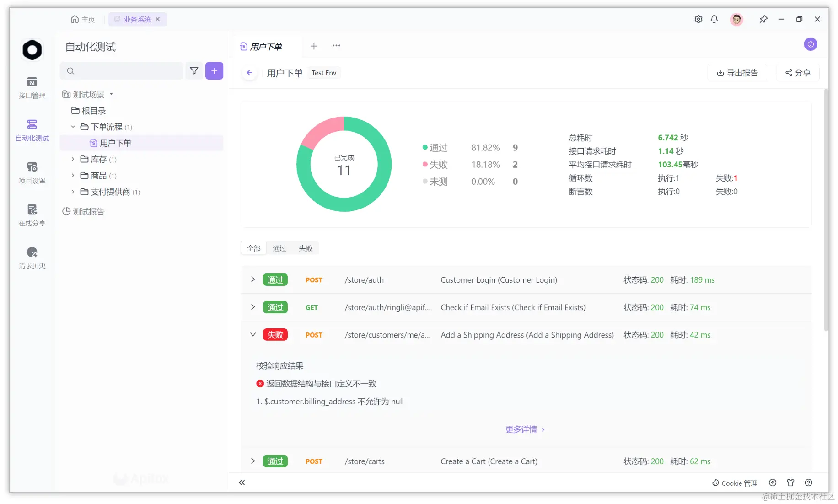
Task: Open 接口管理 in the left sidebar
Action: click(x=32, y=88)
